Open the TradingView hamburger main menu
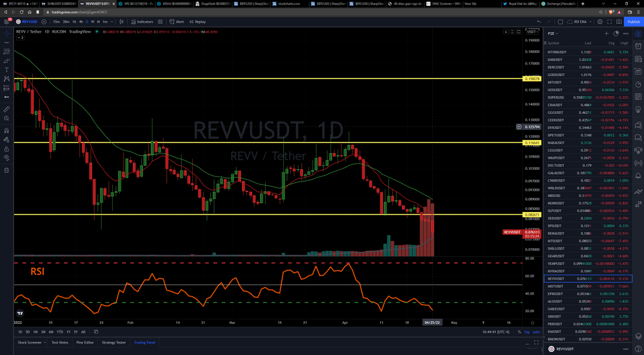 (7, 21)
